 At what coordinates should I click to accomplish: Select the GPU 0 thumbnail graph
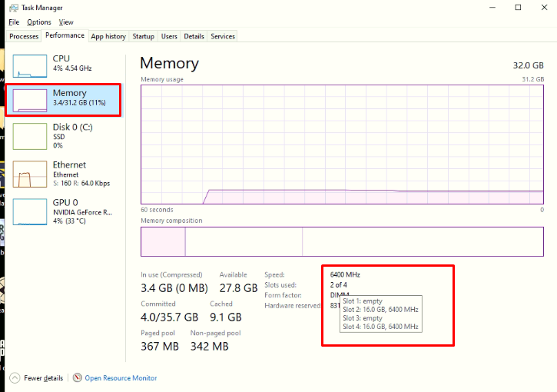tap(30, 212)
